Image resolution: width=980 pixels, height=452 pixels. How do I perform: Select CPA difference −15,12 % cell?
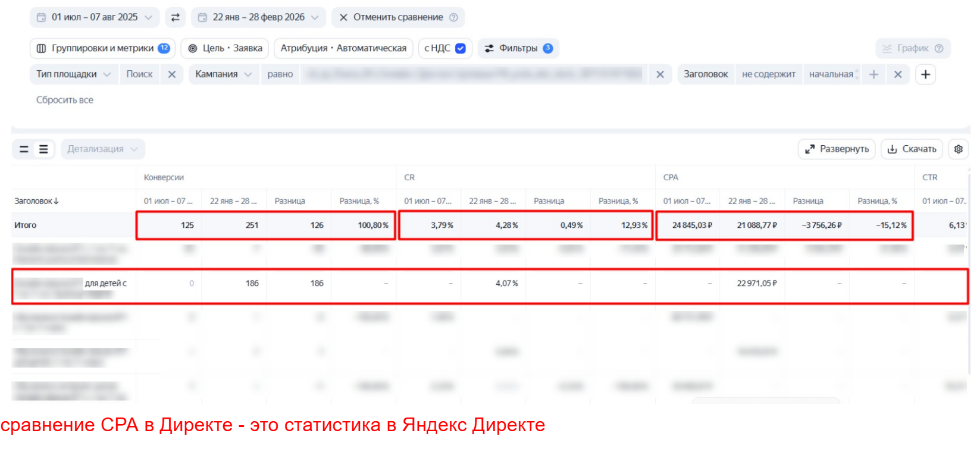click(x=891, y=225)
